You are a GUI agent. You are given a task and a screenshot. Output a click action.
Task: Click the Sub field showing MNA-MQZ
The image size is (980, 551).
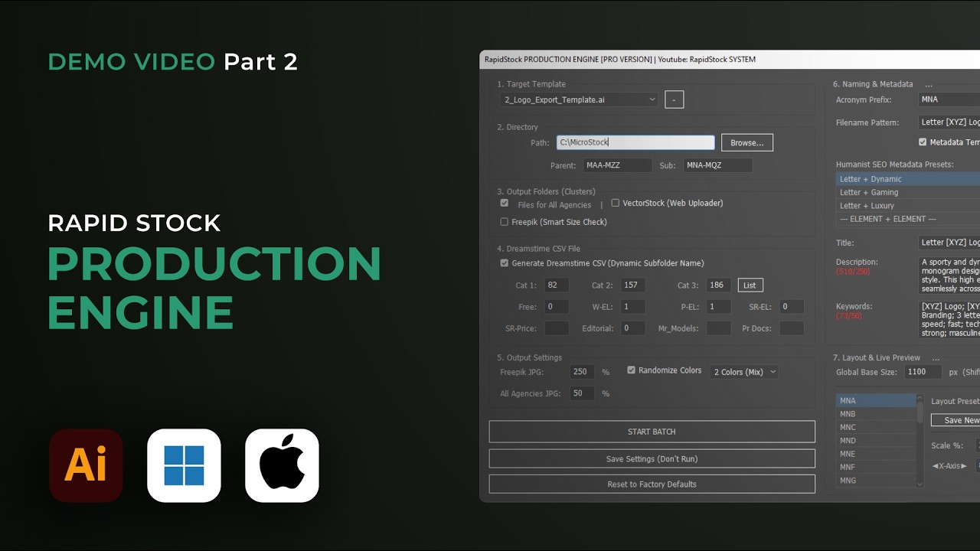click(717, 165)
